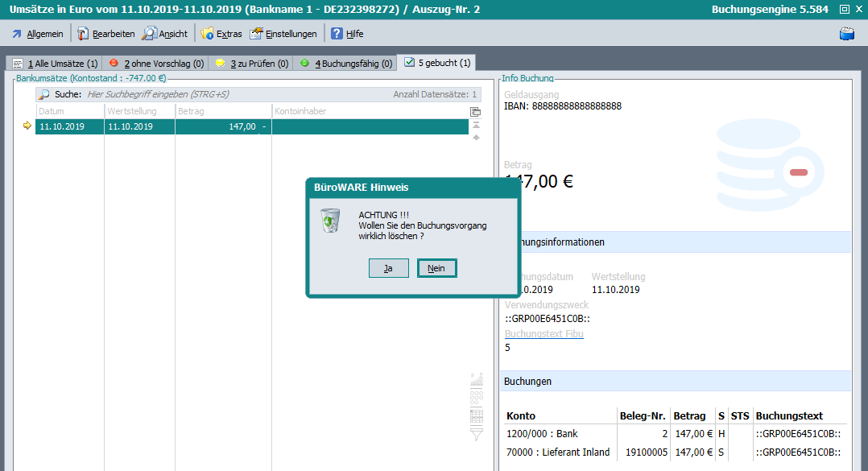The width and height of the screenshot is (868, 471).
Task: Confirm deletion with the Ja button
Action: click(388, 268)
